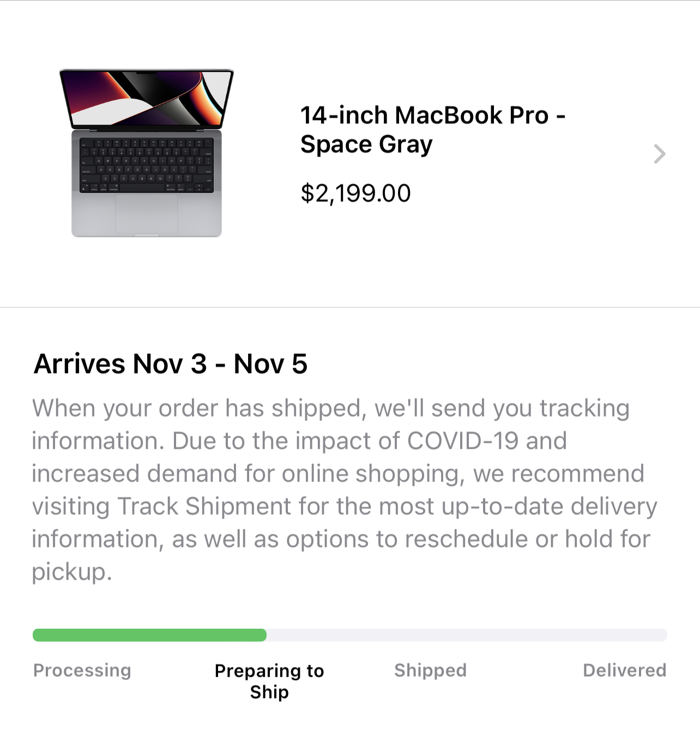The width and height of the screenshot is (700, 729).
Task: Click the word "pickup." ending the notice
Action: tap(71, 571)
